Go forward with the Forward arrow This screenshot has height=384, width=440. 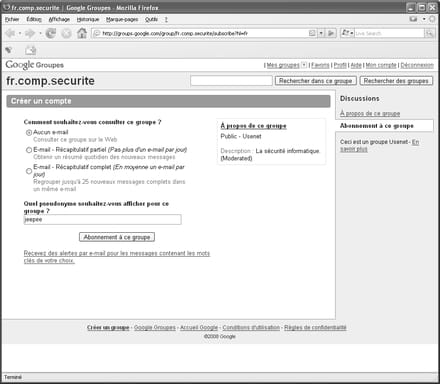click(30, 33)
